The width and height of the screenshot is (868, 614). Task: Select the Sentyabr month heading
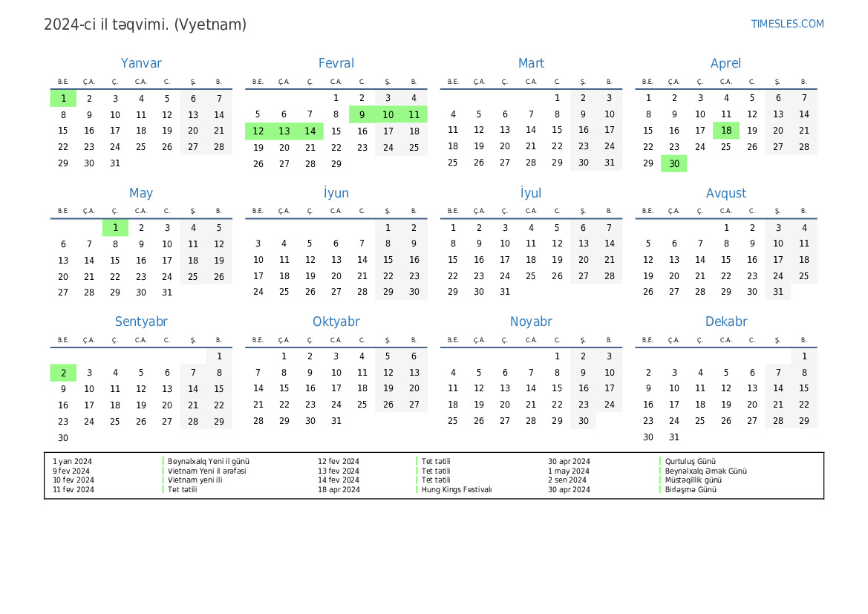[x=141, y=321]
